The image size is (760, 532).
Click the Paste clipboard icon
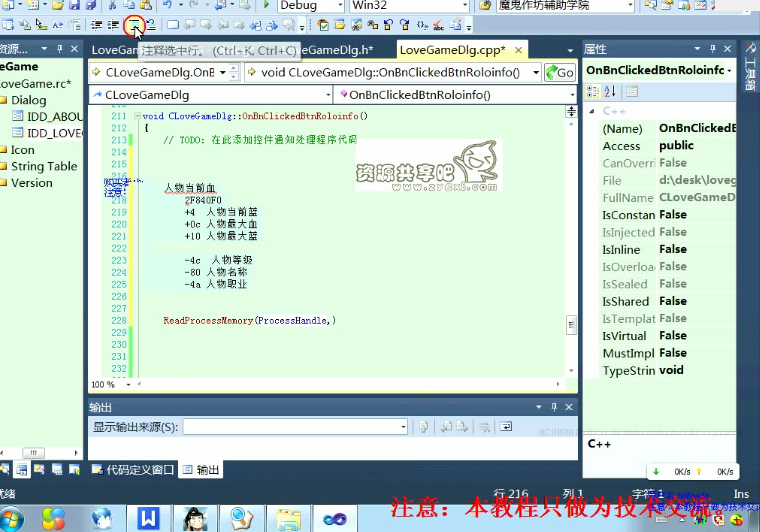pos(146,5)
